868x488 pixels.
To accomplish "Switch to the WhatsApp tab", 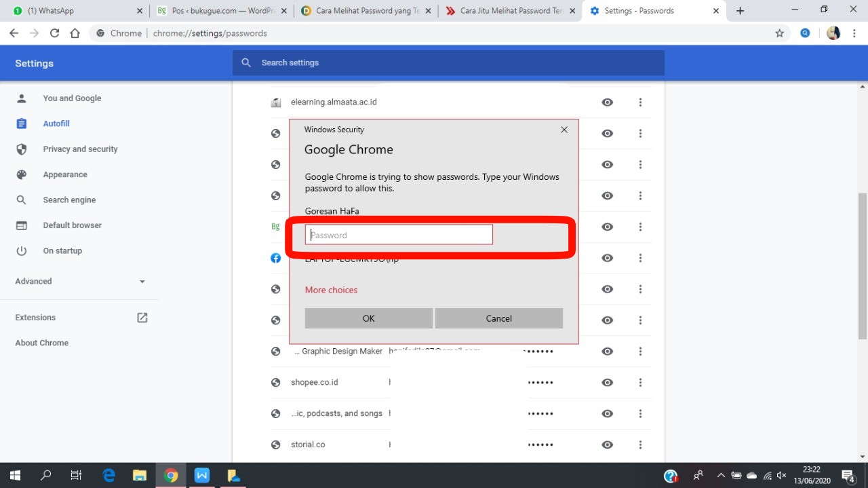I will (75, 11).
